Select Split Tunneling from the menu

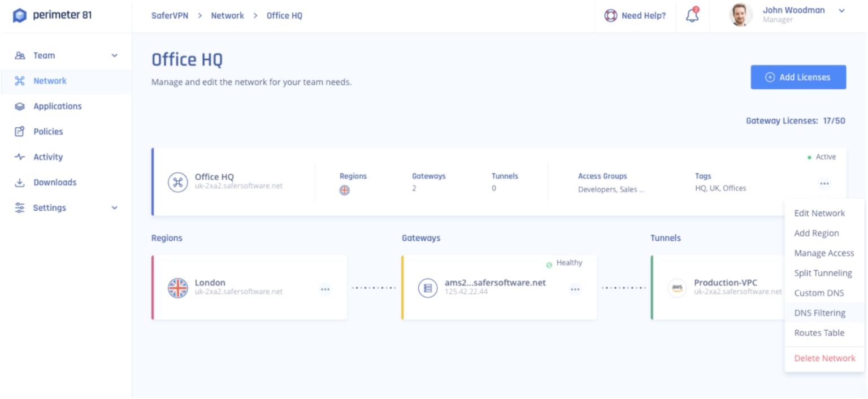pos(823,273)
